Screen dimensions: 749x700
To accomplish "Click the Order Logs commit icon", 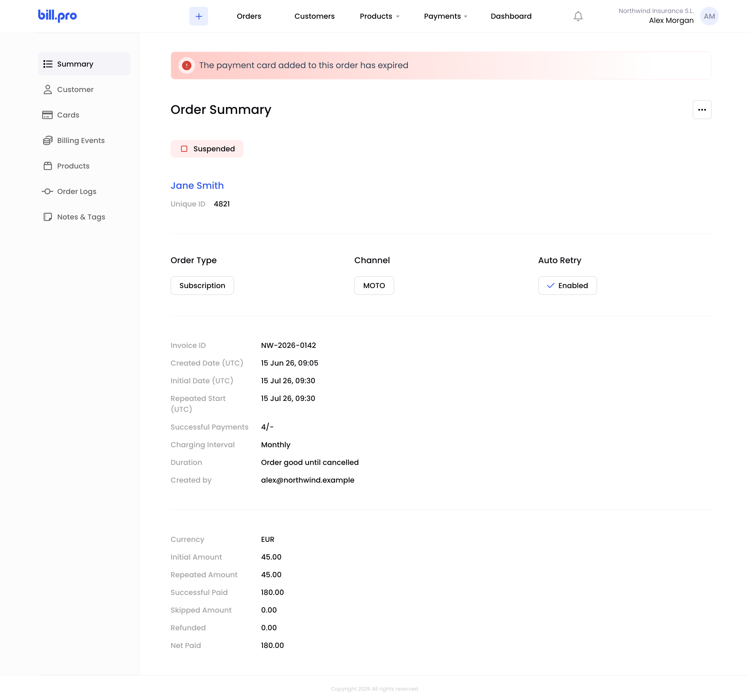I will click(x=48, y=191).
